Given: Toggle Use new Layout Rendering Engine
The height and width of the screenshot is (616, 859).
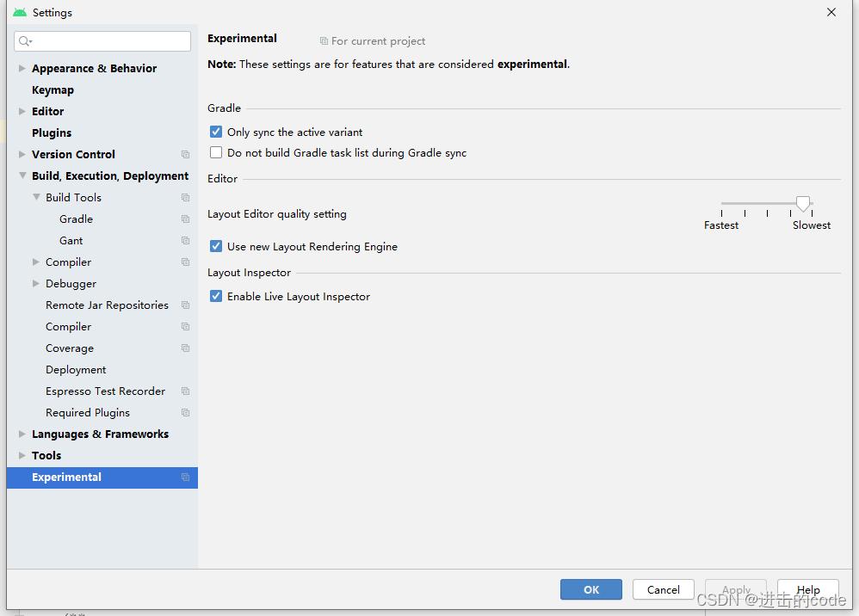Looking at the screenshot, I should (x=216, y=246).
